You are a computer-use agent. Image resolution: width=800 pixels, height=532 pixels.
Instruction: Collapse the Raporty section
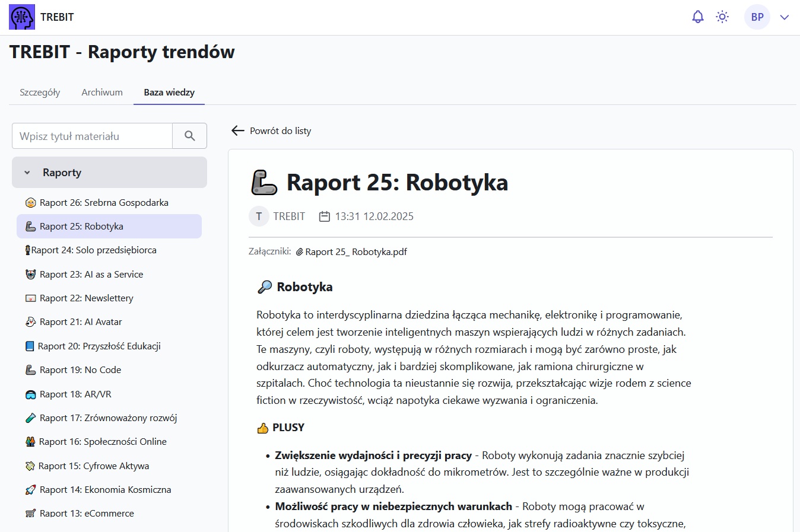[x=27, y=173]
